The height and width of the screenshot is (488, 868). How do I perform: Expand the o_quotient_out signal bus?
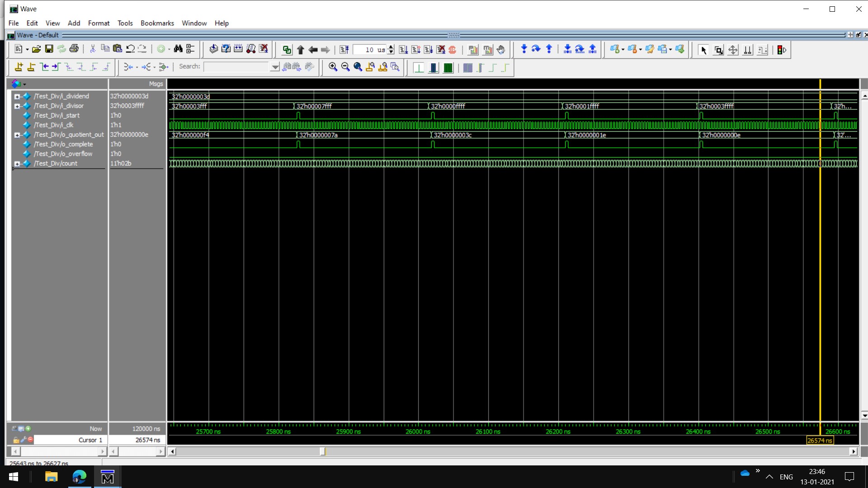[x=17, y=135]
